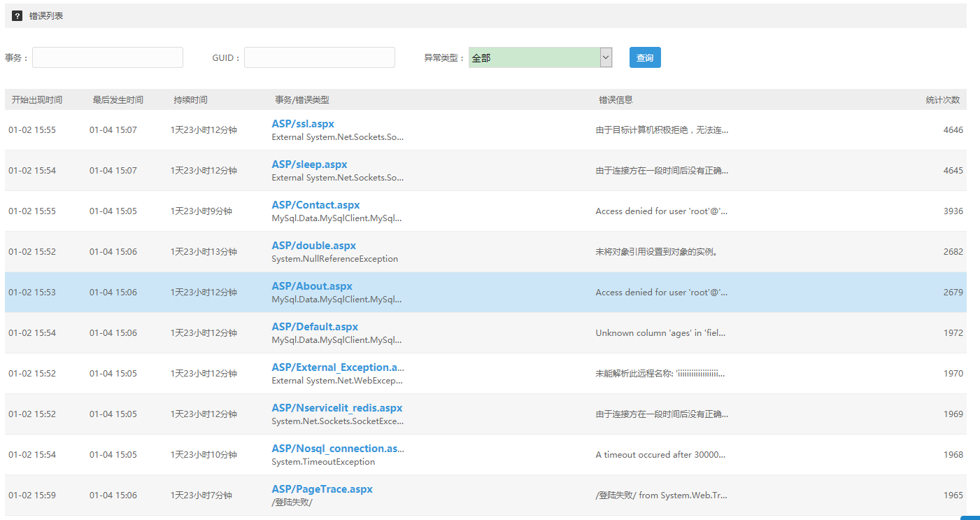The image size is (980, 520).
Task: Select the 3936 count cell
Action: point(953,211)
